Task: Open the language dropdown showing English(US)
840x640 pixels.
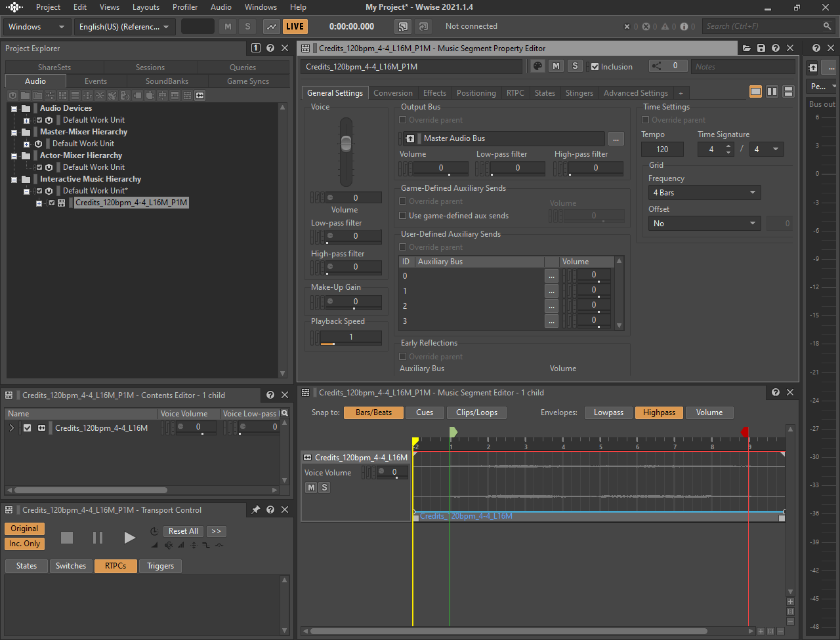Action: pos(124,27)
